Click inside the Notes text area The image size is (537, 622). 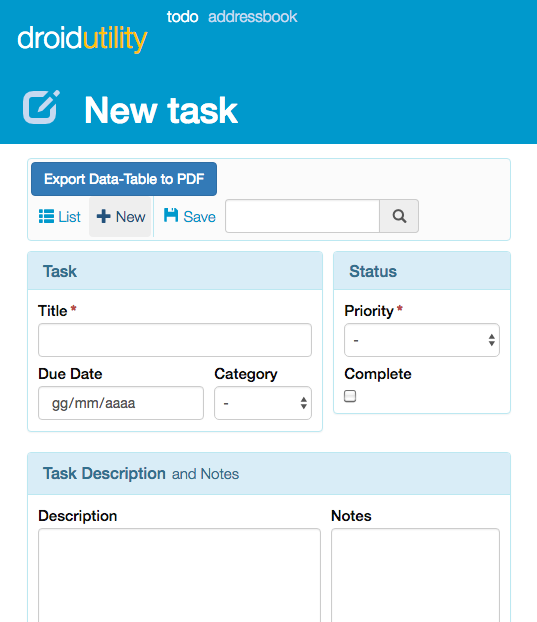tap(415, 575)
